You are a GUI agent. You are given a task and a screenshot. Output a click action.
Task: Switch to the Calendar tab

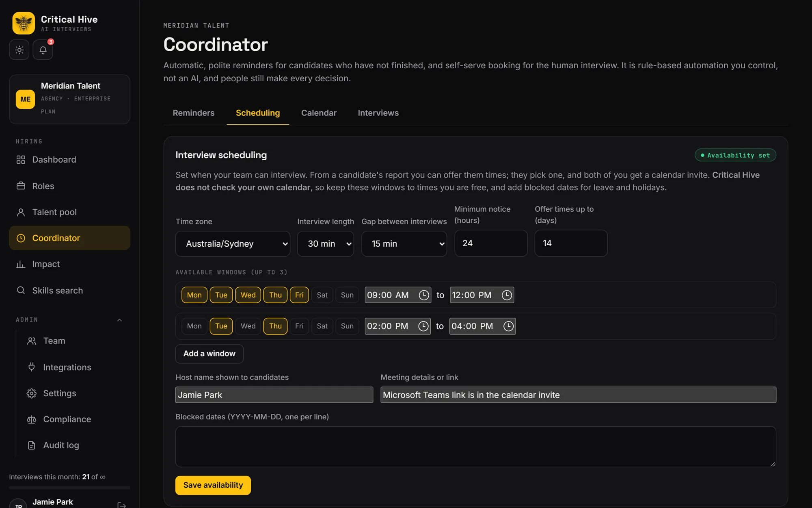(319, 113)
